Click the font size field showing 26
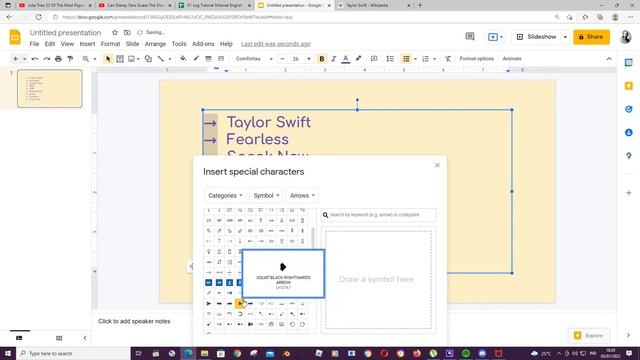This screenshot has width=640, height=360. (x=296, y=59)
